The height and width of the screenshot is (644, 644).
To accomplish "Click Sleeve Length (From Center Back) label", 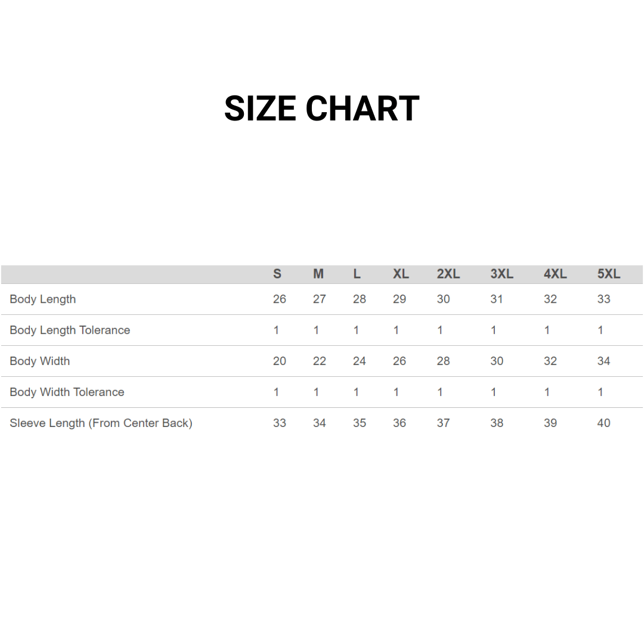I will pos(101,423).
